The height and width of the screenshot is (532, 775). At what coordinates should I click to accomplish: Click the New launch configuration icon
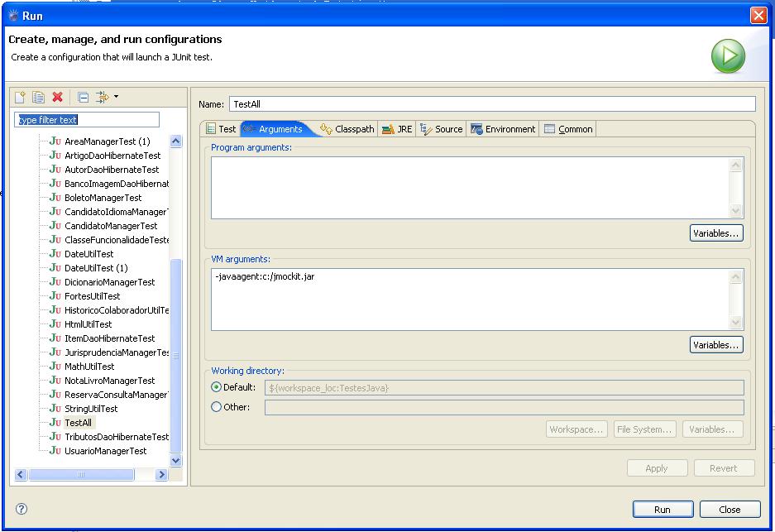click(x=21, y=97)
